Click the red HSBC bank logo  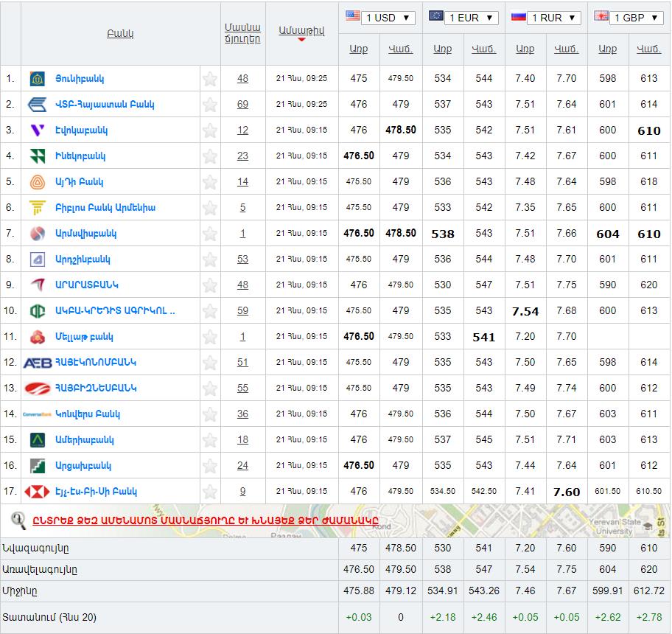click(x=38, y=492)
